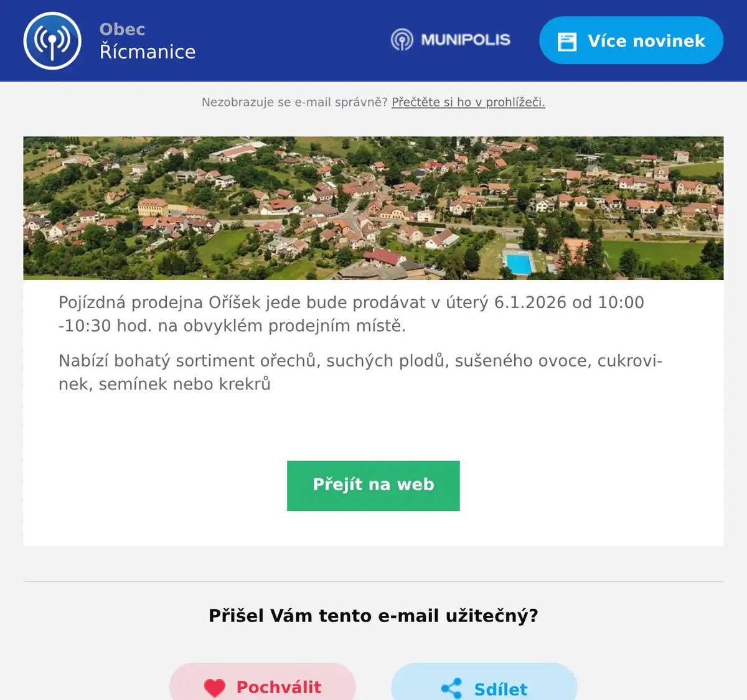
Task: Click the 'Nabízí bohatý sortiment' paragraph
Action: [x=360, y=372]
